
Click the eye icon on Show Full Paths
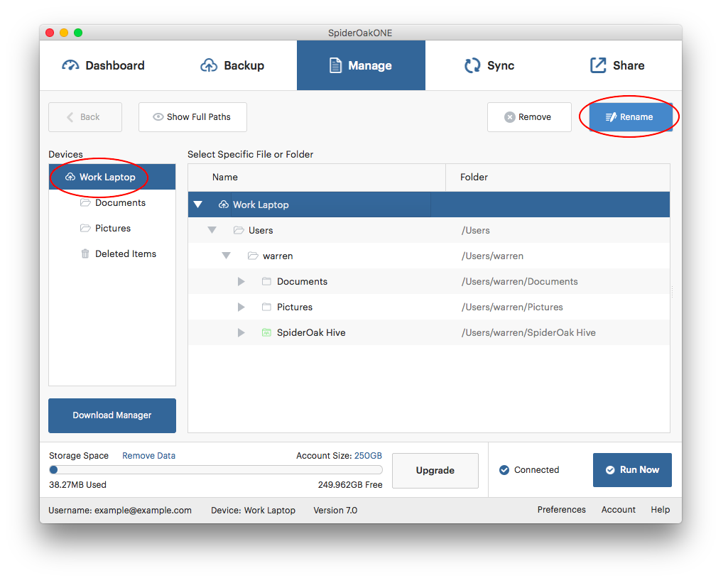[158, 117]
